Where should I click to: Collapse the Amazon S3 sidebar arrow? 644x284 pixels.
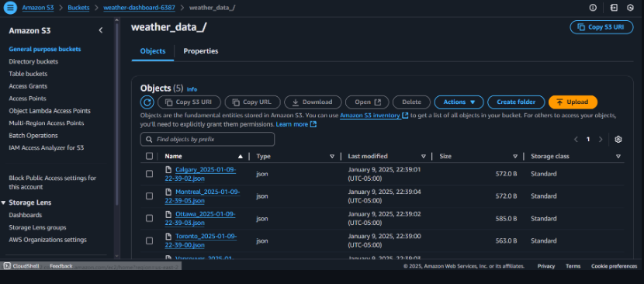click(101, 30)
